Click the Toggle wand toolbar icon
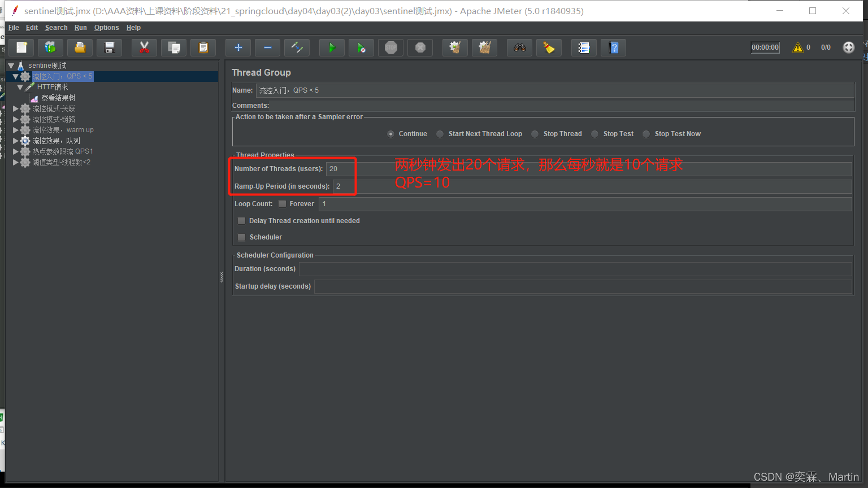This screenshot has width=868, height=488. click(x=297, y=48)
